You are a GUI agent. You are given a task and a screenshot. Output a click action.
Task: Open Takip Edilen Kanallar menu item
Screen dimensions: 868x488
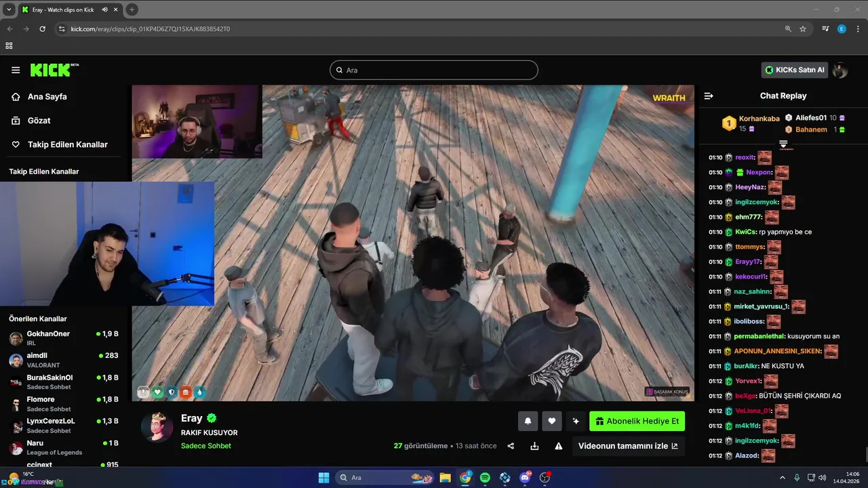[x=67, y=144]
